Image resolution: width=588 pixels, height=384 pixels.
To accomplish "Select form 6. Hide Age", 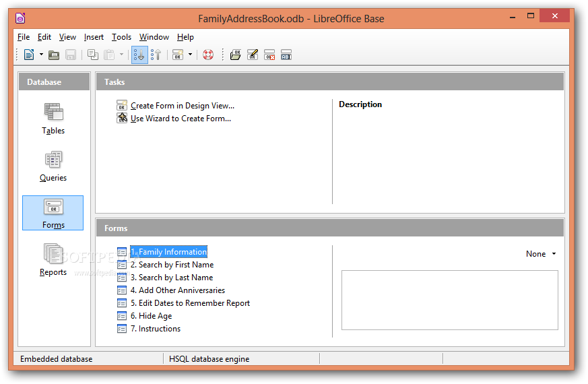I will (151, 316).
